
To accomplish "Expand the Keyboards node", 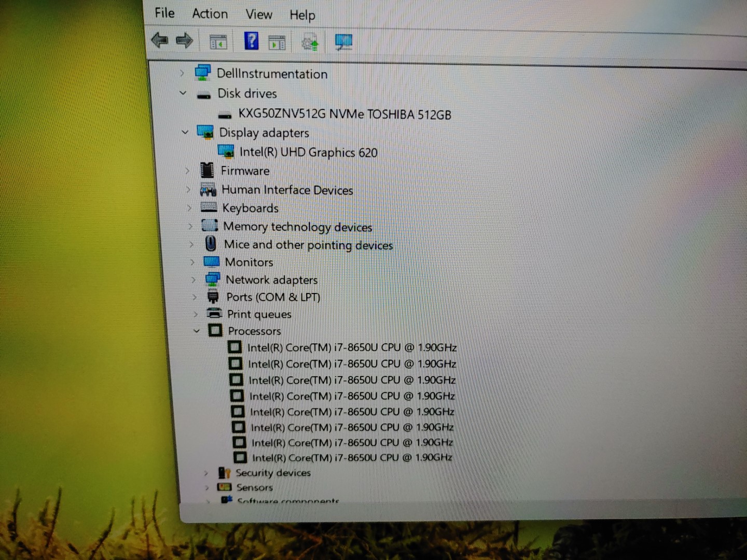I will coord(189,208).
